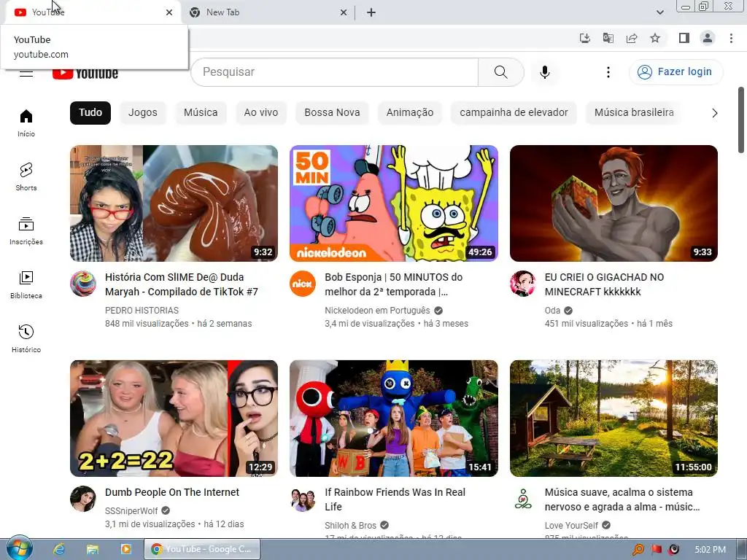The image size is (747, 560).
Task: Click the share page icon
Action: [x=632, y=38]
